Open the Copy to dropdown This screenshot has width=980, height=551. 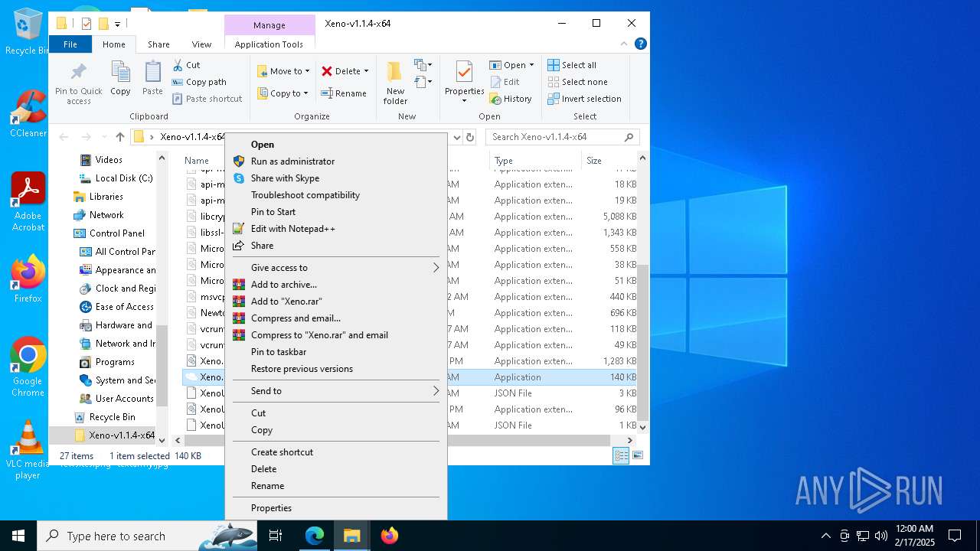[x=283, y=93]
